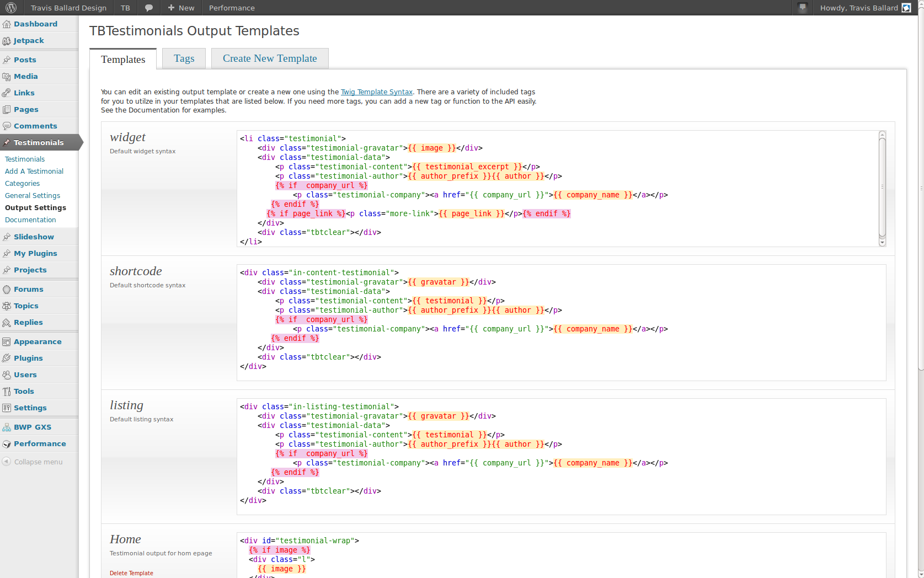Open the Categories submenu link
Image resolution: width=924 pixels, height=578 pixels.
pos(22,184)
